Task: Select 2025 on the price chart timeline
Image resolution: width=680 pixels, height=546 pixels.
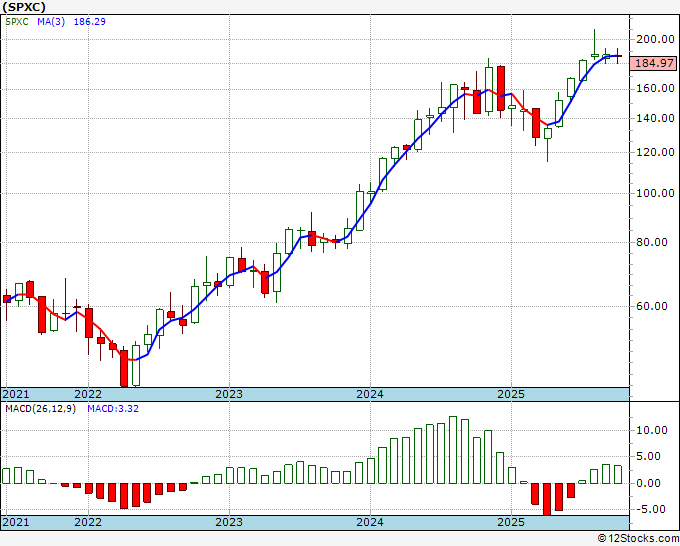Action: click(511, 394)
